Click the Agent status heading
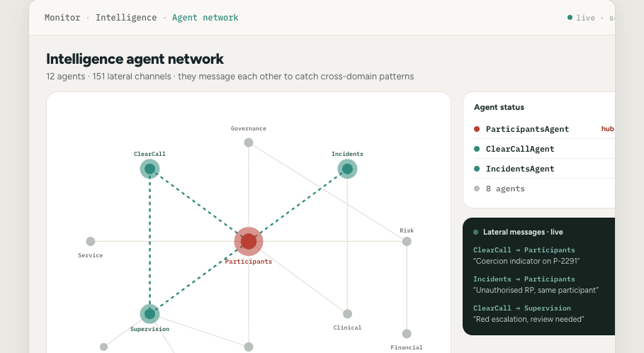This screenshot has width=644, height=353. tap(499, 107)
